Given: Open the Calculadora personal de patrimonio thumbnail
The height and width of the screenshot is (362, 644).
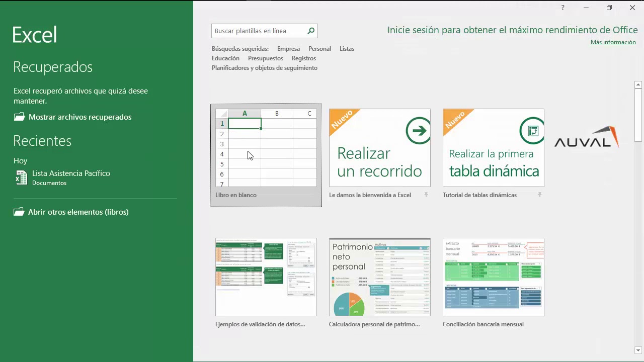Looking at the screenshot, I should point(380,277).
